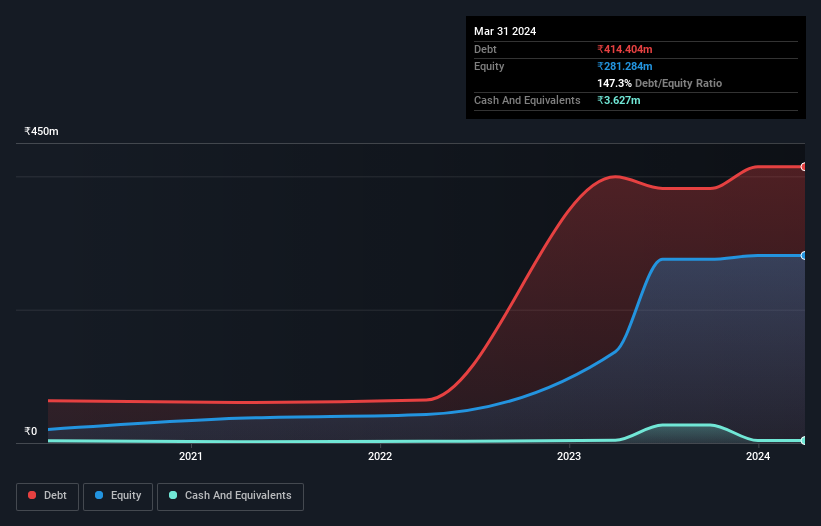Image resolution: width=821 pixels, height=526 pixels.
Task: Click the ₹3.627m cash value
Action: tap(618, 100)
